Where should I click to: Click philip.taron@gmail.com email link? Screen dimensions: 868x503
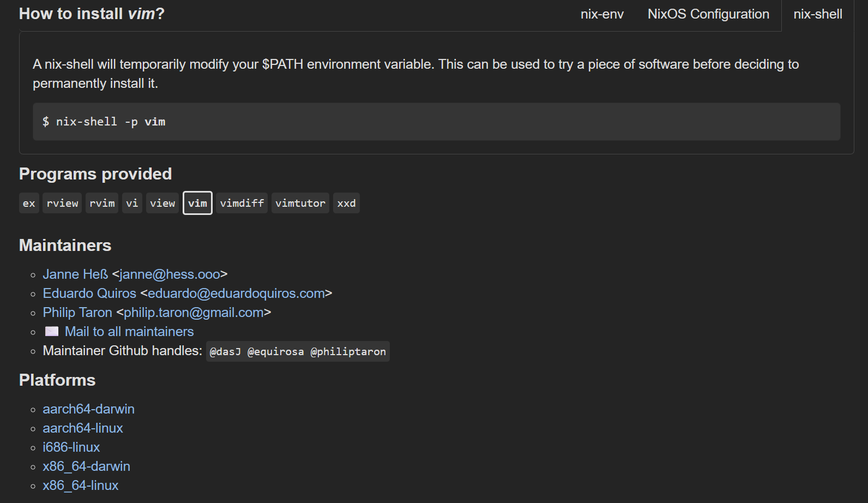(x=194, y=312)
